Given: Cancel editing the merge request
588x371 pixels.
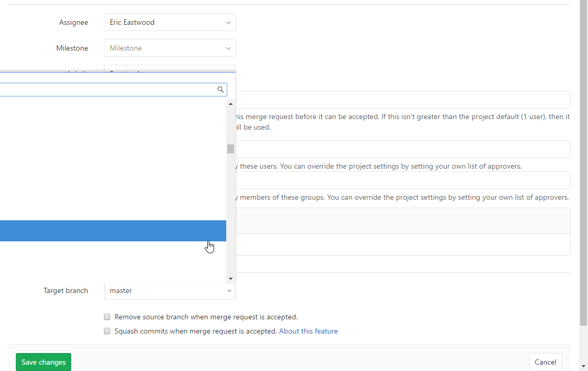Looking at the screenshot, I should [545, 362].
